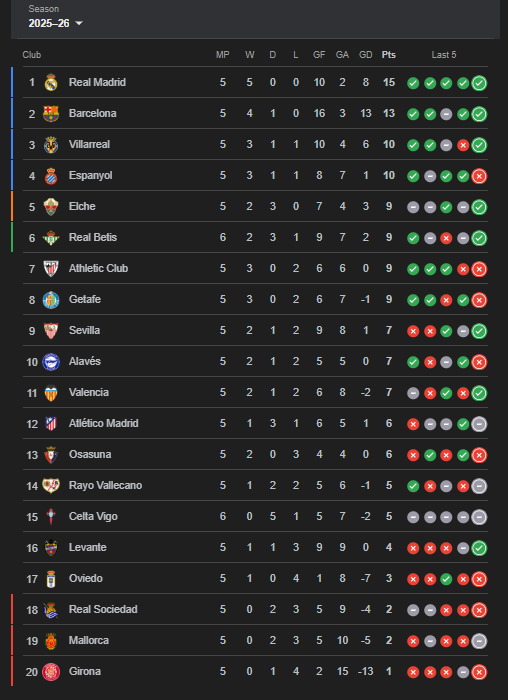
Task: Click the Last 5 column header
Action: (x=444, y=54)
